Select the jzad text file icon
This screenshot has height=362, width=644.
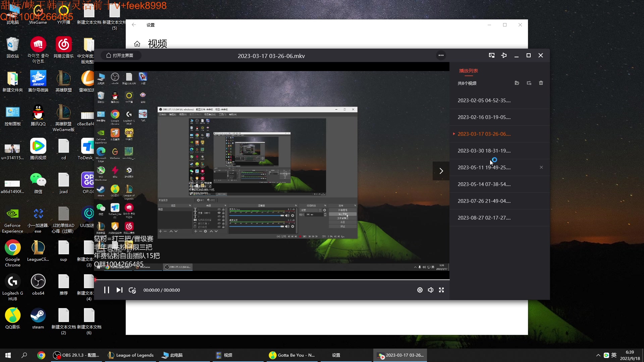click(x=64, y=183)
